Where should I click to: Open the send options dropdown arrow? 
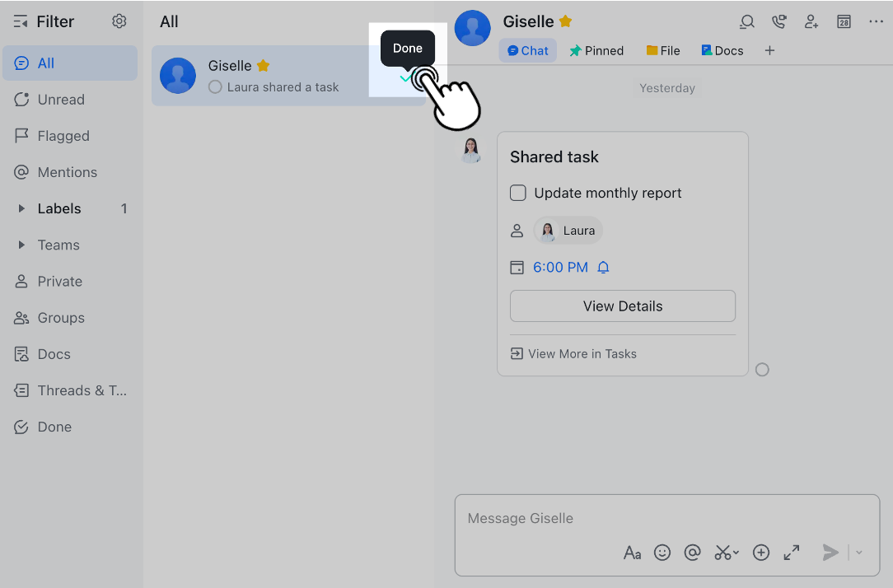tap(859, 553)
